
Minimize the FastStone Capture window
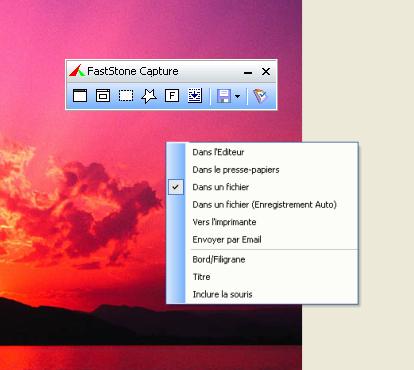[x=248, y=72]
